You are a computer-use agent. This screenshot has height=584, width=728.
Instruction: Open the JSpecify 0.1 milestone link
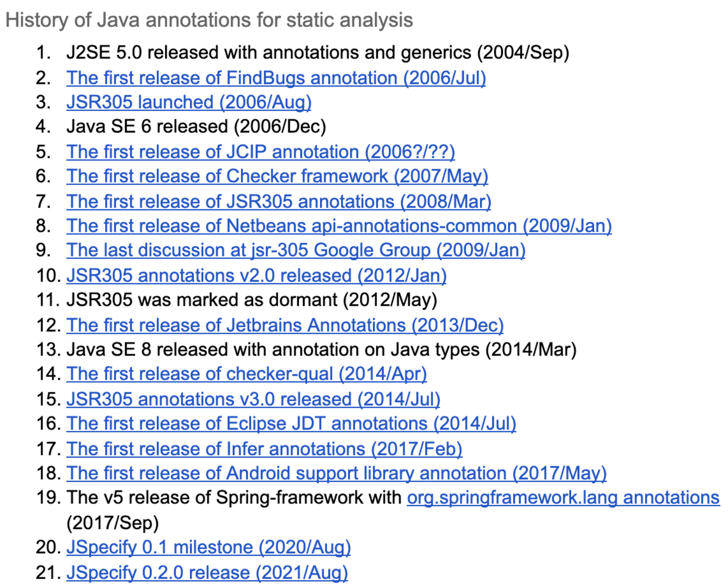[x=208, y=547]
